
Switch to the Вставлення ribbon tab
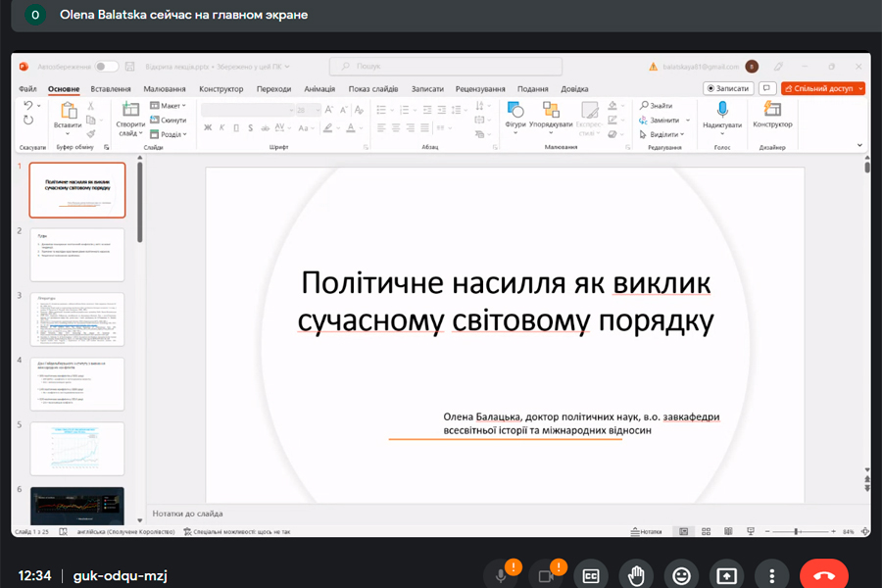pyautogui.click(x=111, y=88)
